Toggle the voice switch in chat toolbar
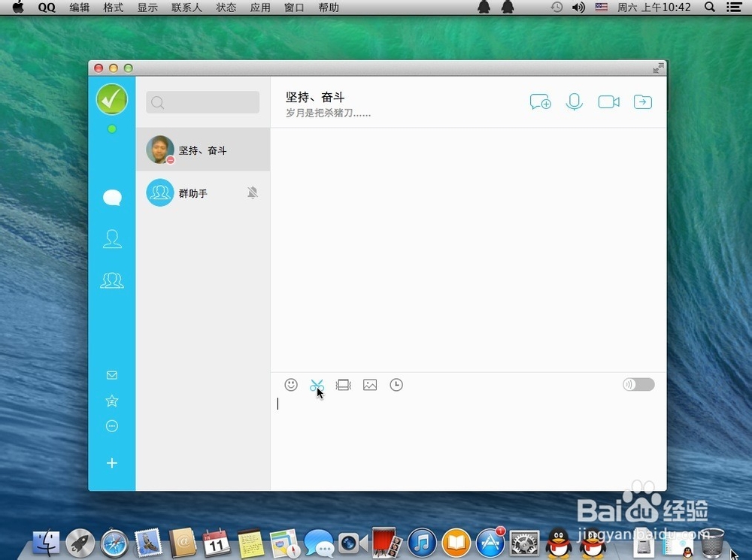 [x=638, y=385]
